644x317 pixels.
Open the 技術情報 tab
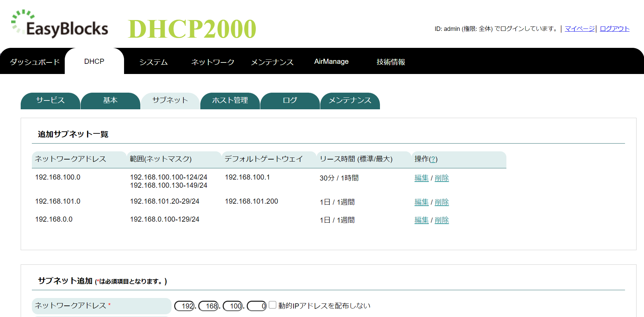point(391,62)
